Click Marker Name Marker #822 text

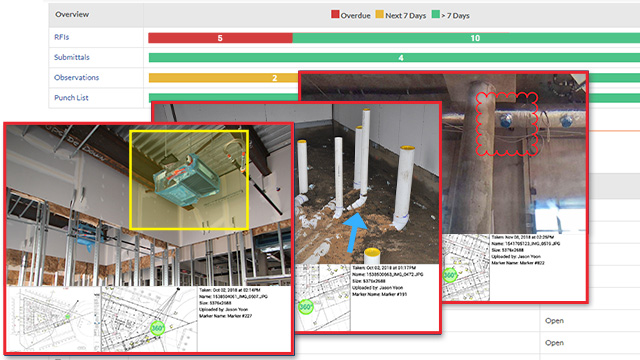[518, 263]
